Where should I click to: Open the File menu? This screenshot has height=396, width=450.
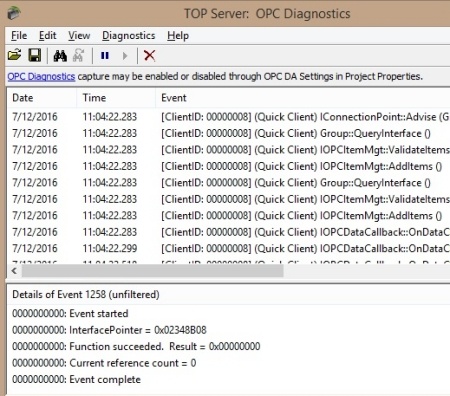[19, 35]
